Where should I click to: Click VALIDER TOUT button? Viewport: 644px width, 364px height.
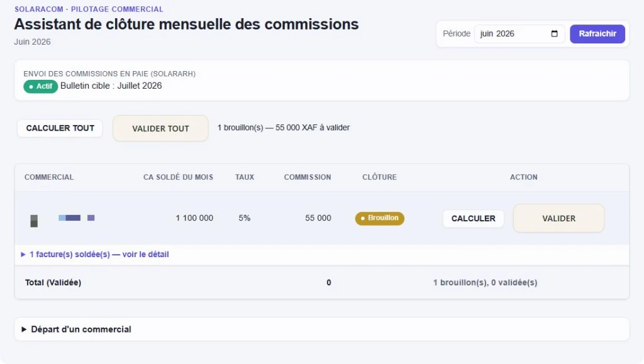pyautogui.click(x=160, y=128)
